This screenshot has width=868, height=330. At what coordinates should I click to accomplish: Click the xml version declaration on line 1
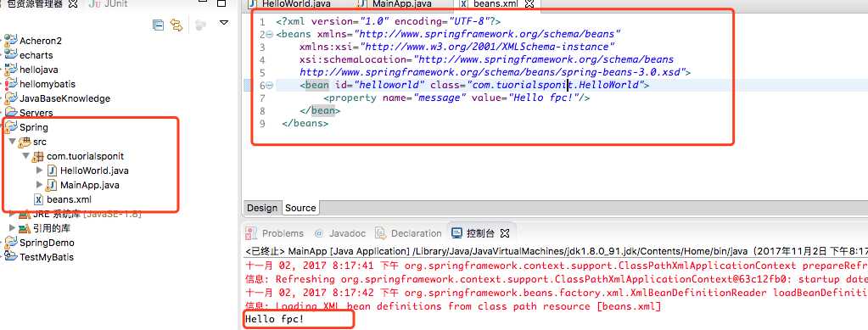click(x=388, y=21)
